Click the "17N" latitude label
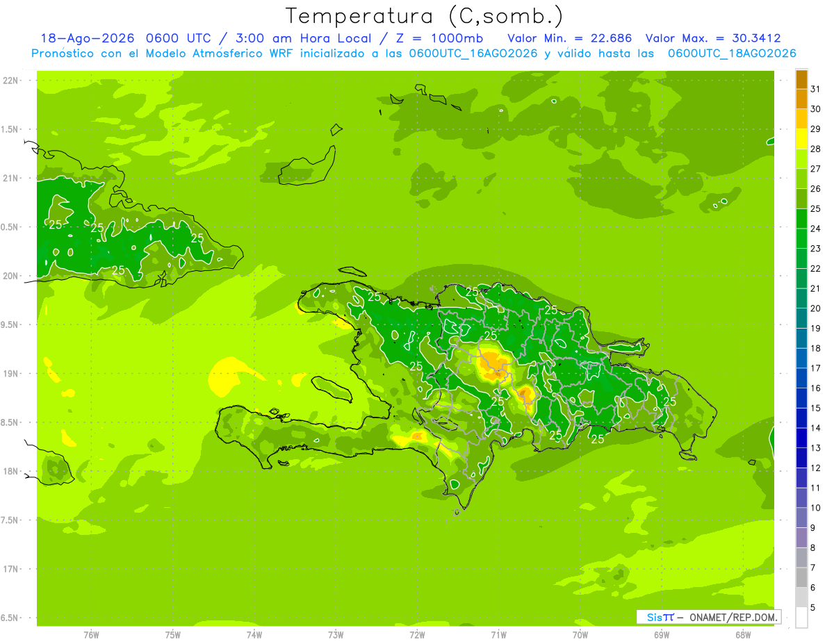The height and width of the screenshot is (644, 834). point(10,569)
